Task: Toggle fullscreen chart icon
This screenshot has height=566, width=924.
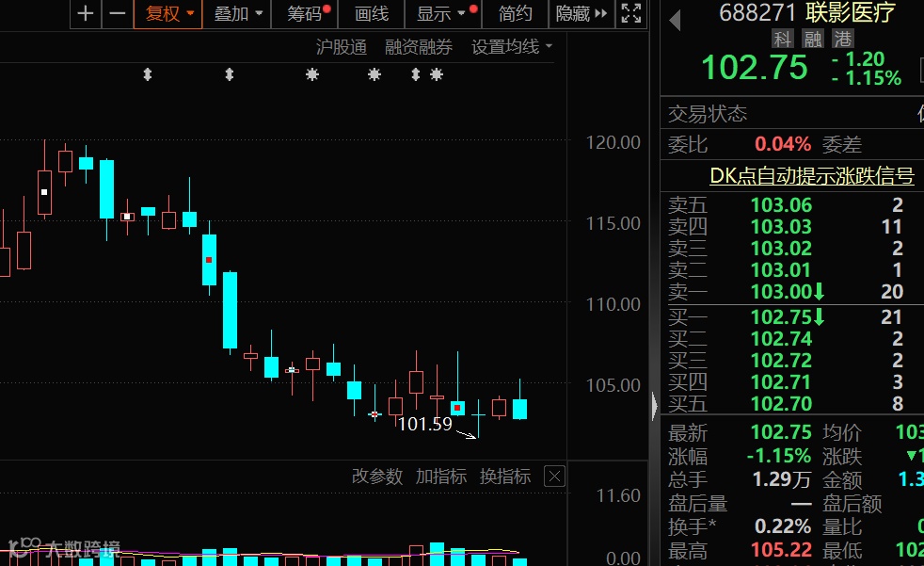Action: coord(631,13)
